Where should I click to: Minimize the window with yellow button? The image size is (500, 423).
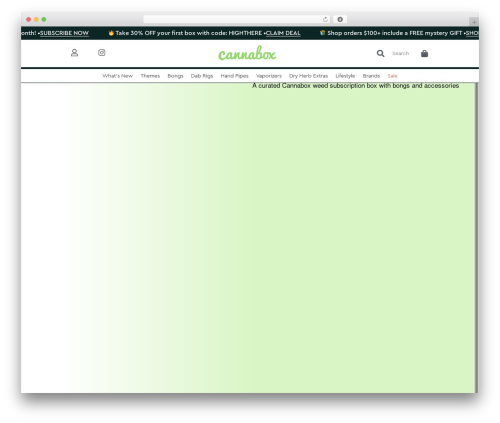click(36, 19)
